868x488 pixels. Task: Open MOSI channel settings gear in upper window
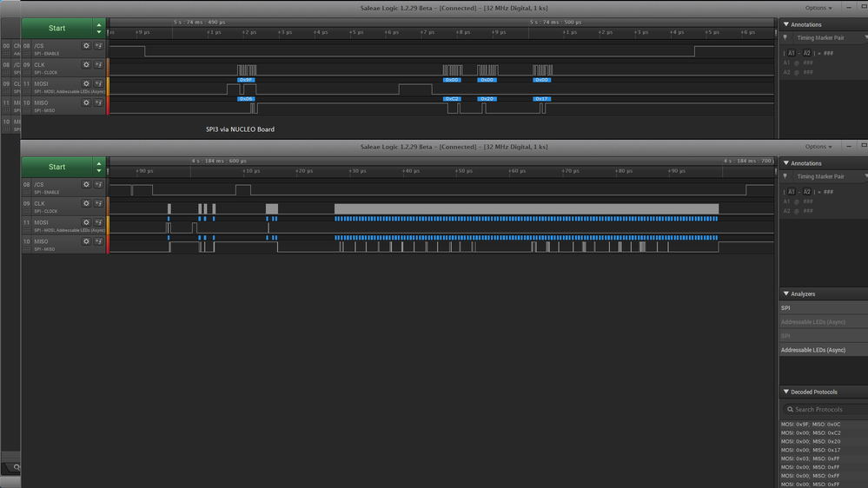coord(86,83)
